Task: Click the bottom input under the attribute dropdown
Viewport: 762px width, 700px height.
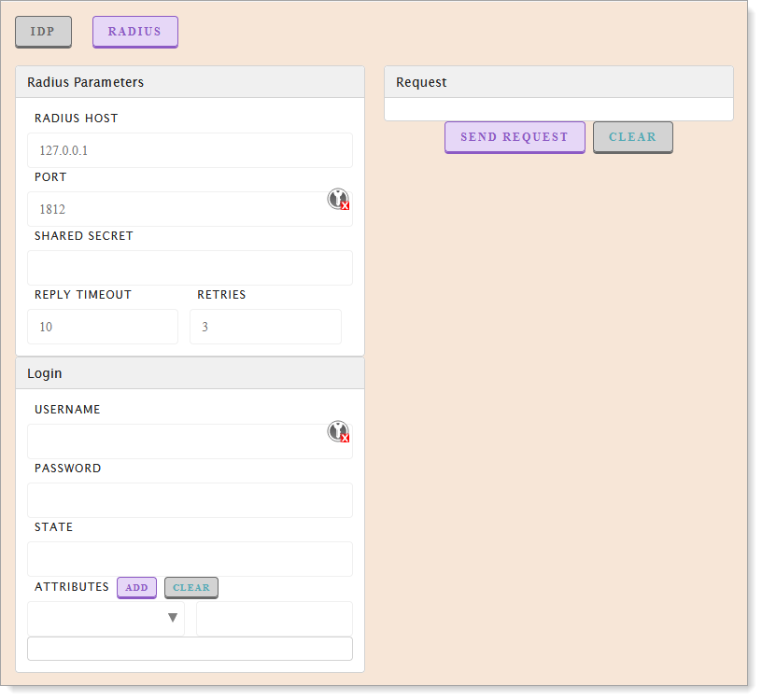Action: coord(190,648)
